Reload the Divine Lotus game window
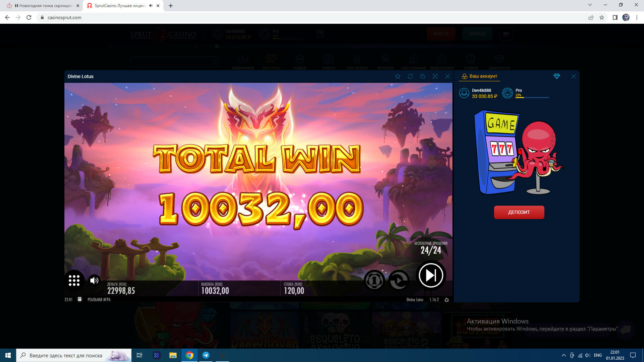Screen dimensions: 644x362 (410, 76)
